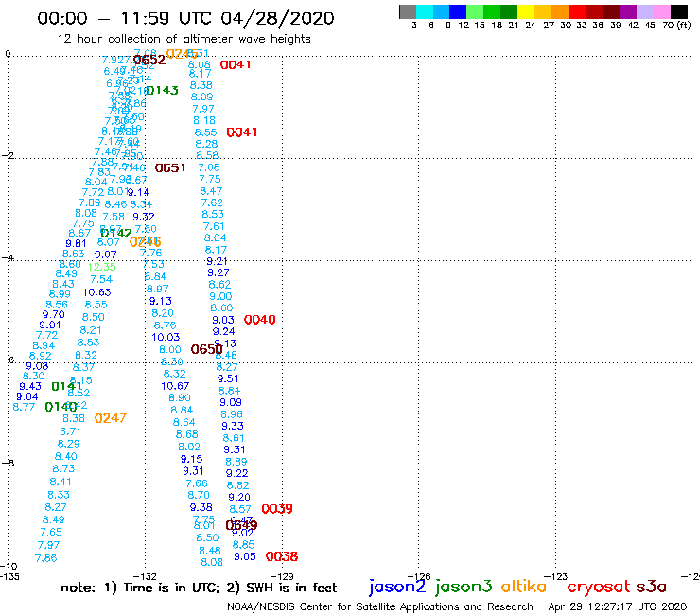This screenshot has width=700, height=615.
Task: Click the purple 42 ft legend swatch
Action: pyautogui.click(x=628, y=11)
